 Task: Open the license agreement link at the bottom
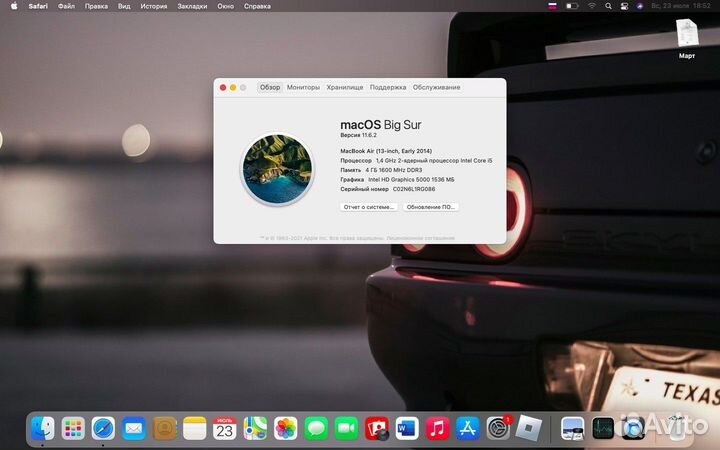pos(420,238)
